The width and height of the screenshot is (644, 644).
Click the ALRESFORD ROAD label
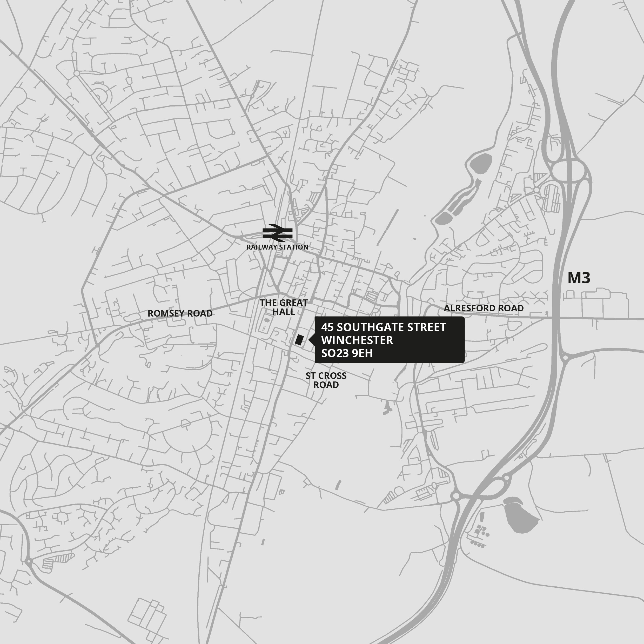point(484,308)
